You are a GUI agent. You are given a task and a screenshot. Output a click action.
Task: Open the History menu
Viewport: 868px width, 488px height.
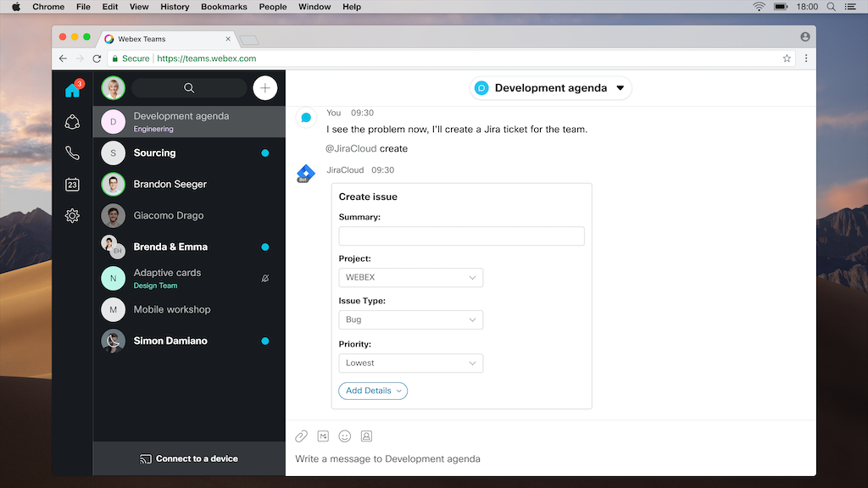click(x=175, y=7)
